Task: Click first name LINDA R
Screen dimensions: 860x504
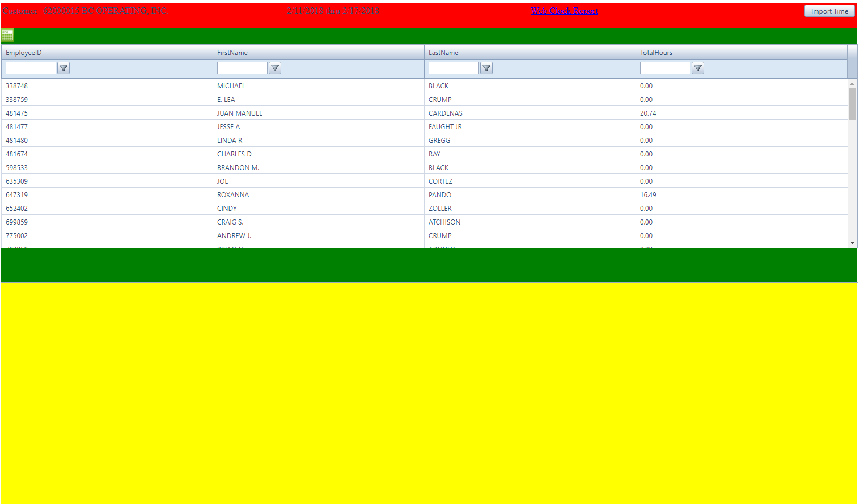Action: pos(230,141)
